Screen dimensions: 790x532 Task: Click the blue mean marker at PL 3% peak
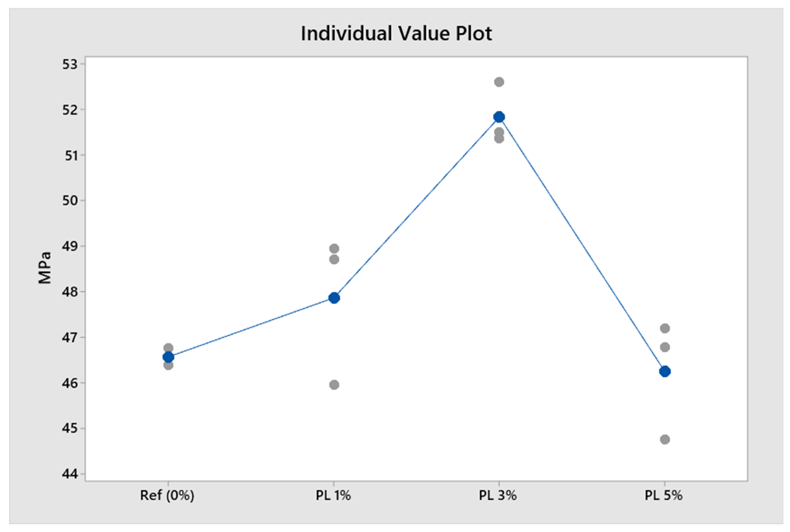tap(499, 117)
